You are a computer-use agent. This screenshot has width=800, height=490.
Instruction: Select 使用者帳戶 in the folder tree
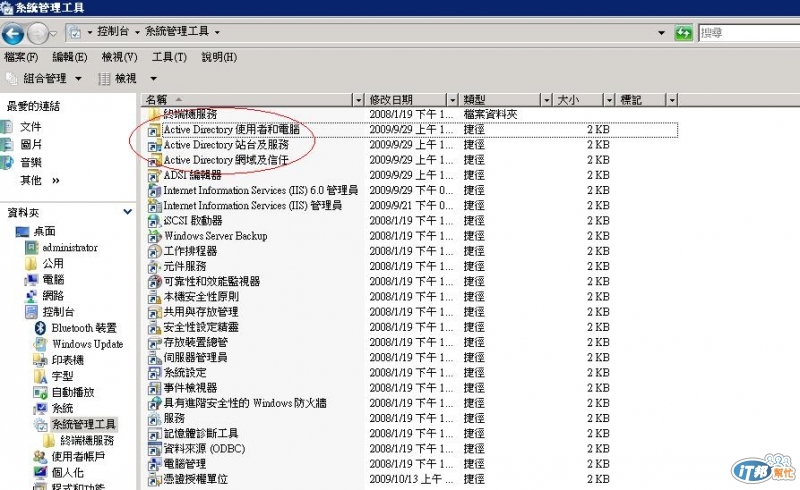click(x=78, y=456)
